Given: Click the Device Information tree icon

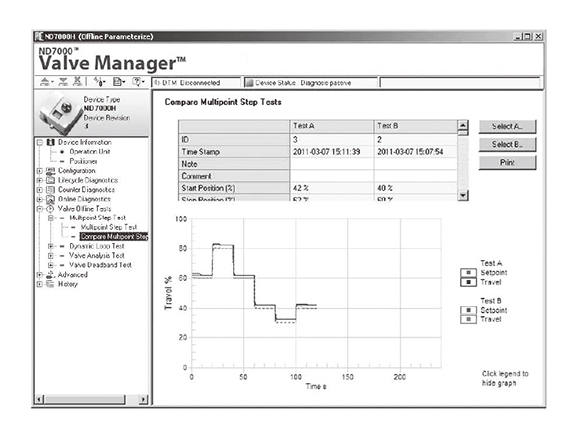Looking at the screenshot, I should pos(51,142).
